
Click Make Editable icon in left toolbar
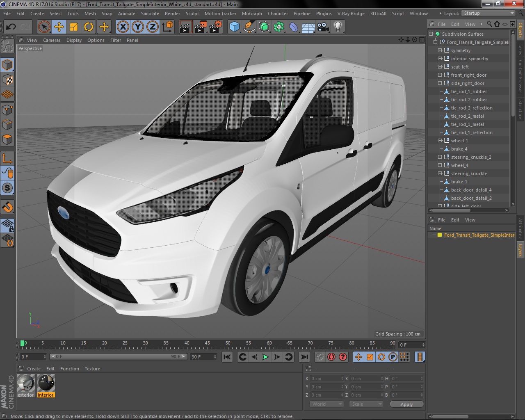[x=7, y=46]
